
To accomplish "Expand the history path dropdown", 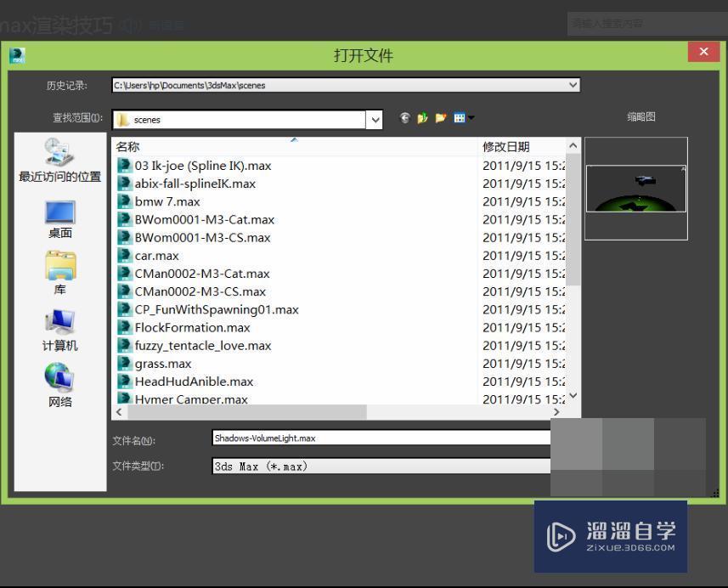I will click(573, 85).
